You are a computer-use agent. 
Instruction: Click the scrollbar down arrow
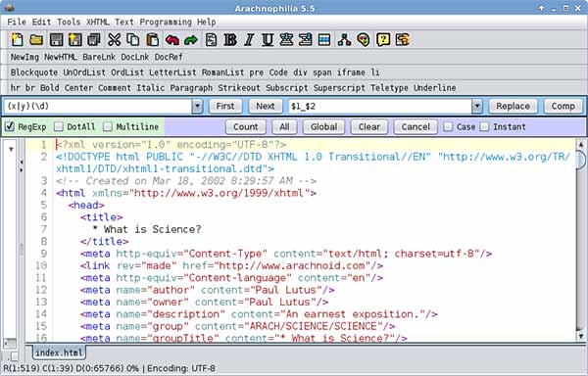tap(581, 336)
